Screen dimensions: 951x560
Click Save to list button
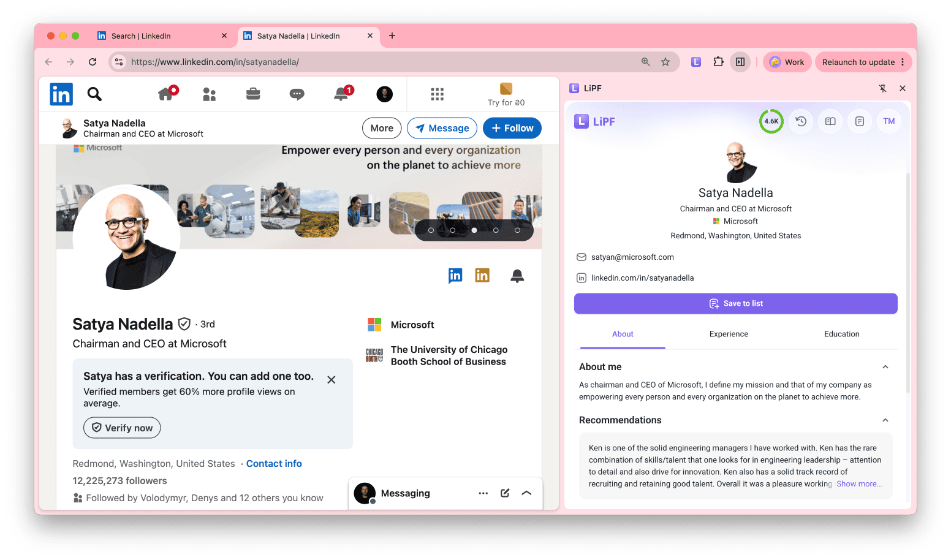[736, 303]
